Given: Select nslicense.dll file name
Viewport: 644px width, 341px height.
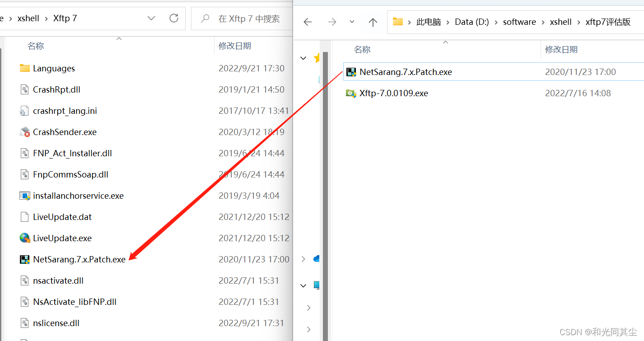Looking at the screenshot, I should tap(56, 323).
